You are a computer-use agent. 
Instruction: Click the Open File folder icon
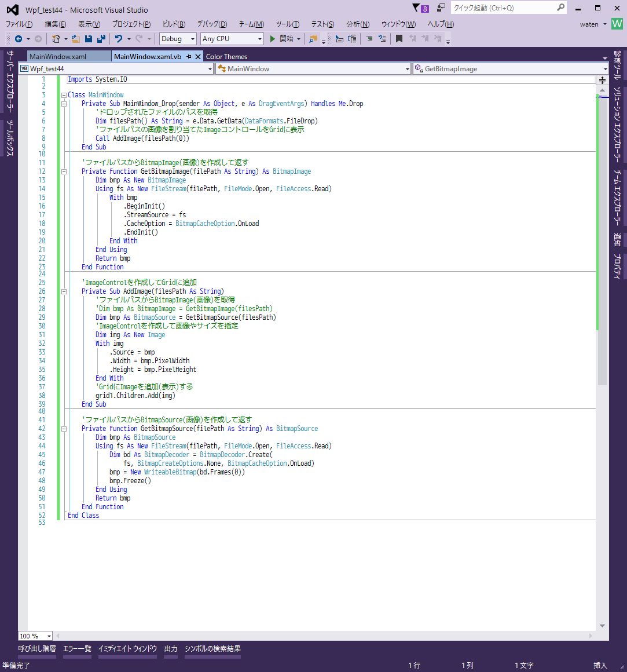tap(76, 39)
